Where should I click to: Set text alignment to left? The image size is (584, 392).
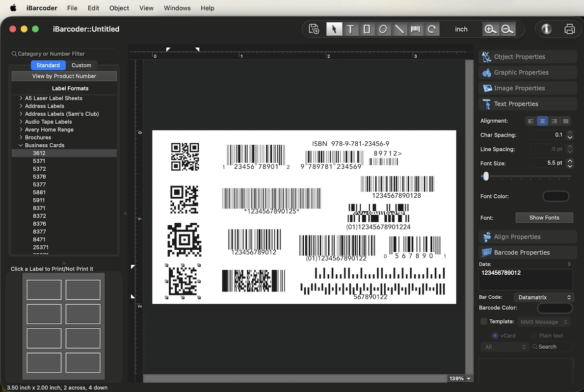click(x=531, y=121)
